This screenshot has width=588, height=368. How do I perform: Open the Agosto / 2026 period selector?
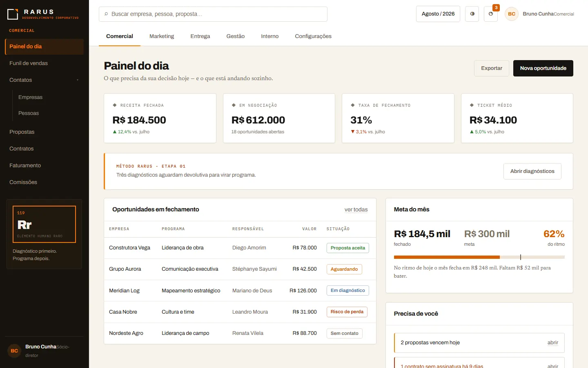(x=438, y=14)
